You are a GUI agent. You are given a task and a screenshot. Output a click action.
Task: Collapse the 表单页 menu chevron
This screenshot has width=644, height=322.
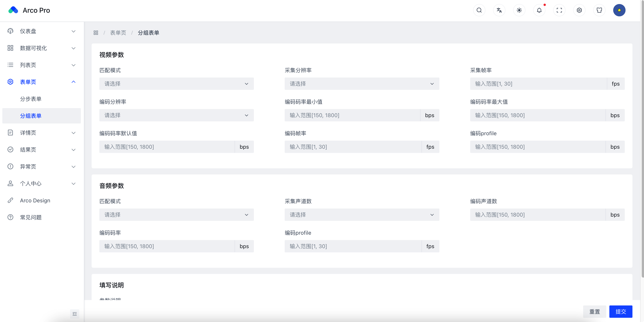click(x=73, y=82)
